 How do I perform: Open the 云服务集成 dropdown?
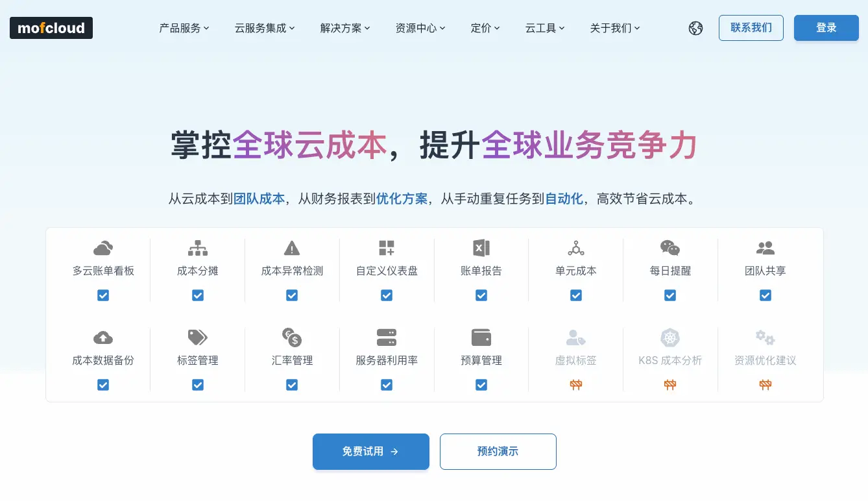pyautogui.click(x=265, y=28)
